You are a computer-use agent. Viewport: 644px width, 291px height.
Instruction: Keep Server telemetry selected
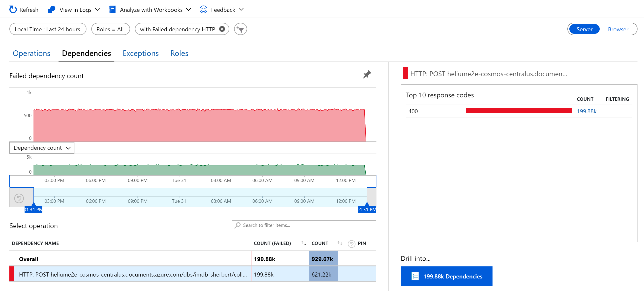tap(584, 29)
